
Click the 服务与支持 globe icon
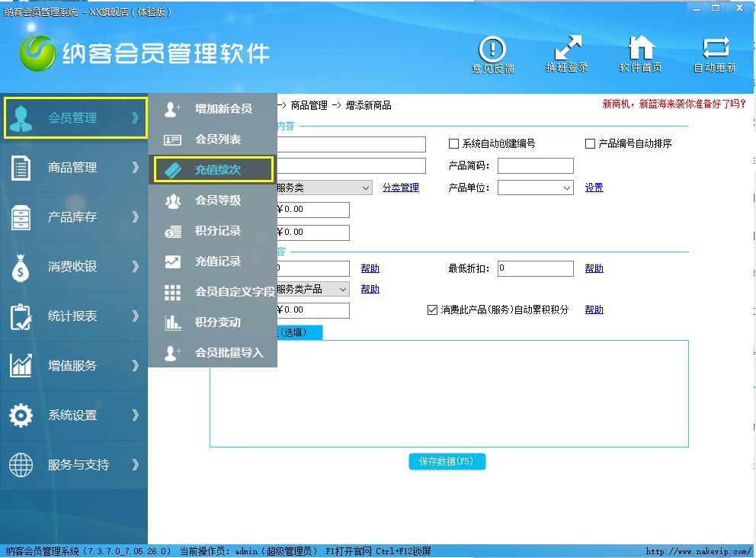(x=21, y=465)
